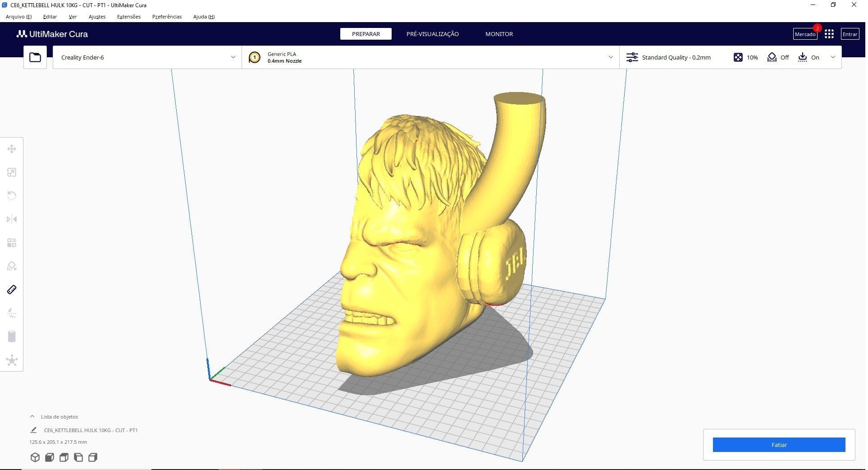Open the Ajustes menu
868x470 pixels.
click(97, 17)
